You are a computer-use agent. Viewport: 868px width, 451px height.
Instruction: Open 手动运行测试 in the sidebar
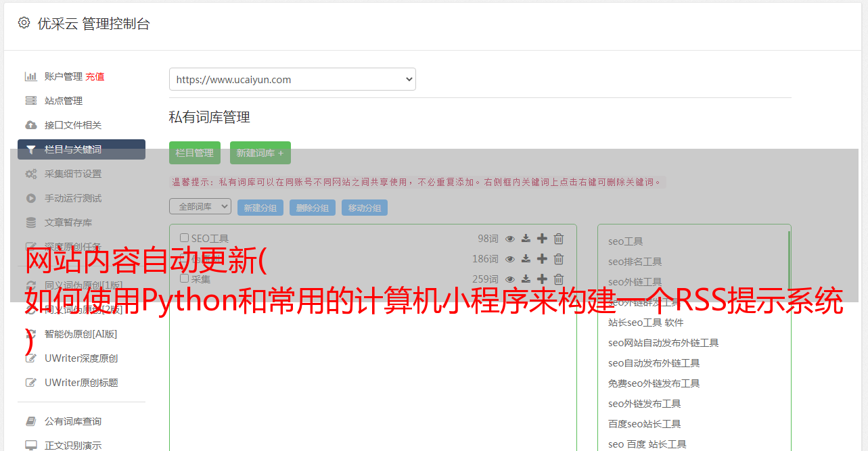[73, 198]
